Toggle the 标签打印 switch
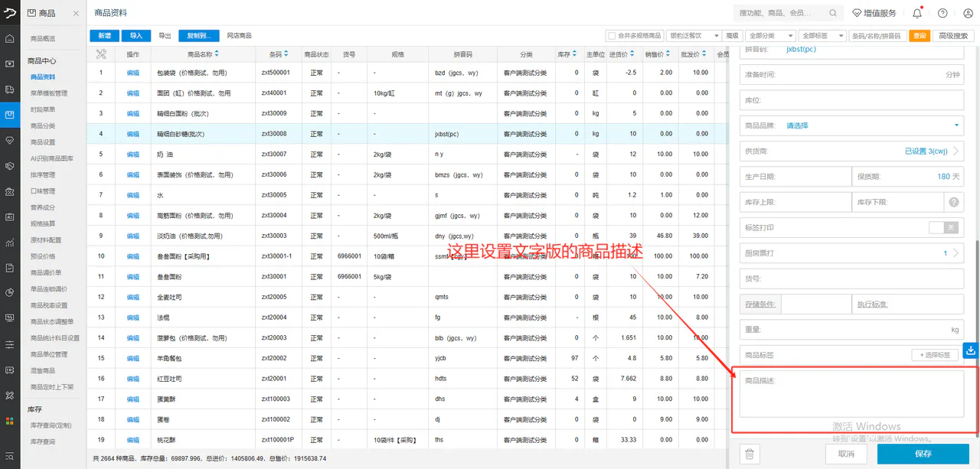This screenshot has height=469, width=980. [x=943, y=227]
